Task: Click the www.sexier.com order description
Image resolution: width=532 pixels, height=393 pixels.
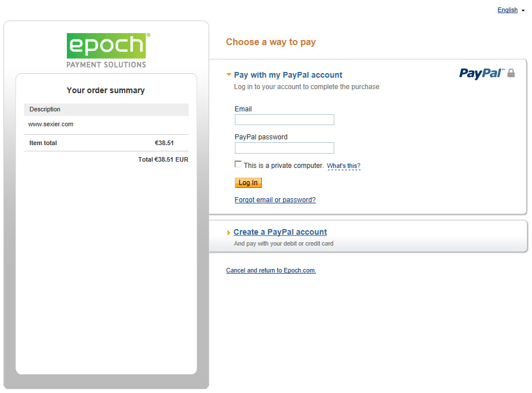Action: (50, 124)
